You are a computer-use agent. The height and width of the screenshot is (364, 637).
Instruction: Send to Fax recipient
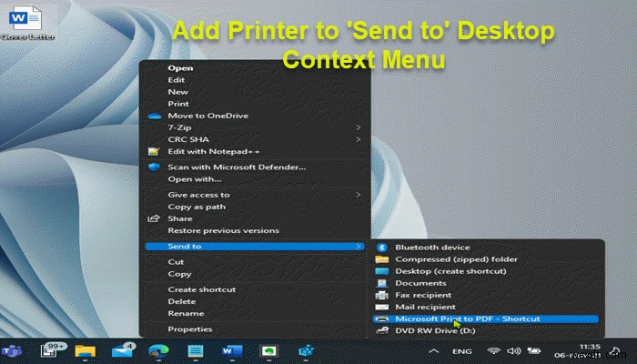pos(423,295)
